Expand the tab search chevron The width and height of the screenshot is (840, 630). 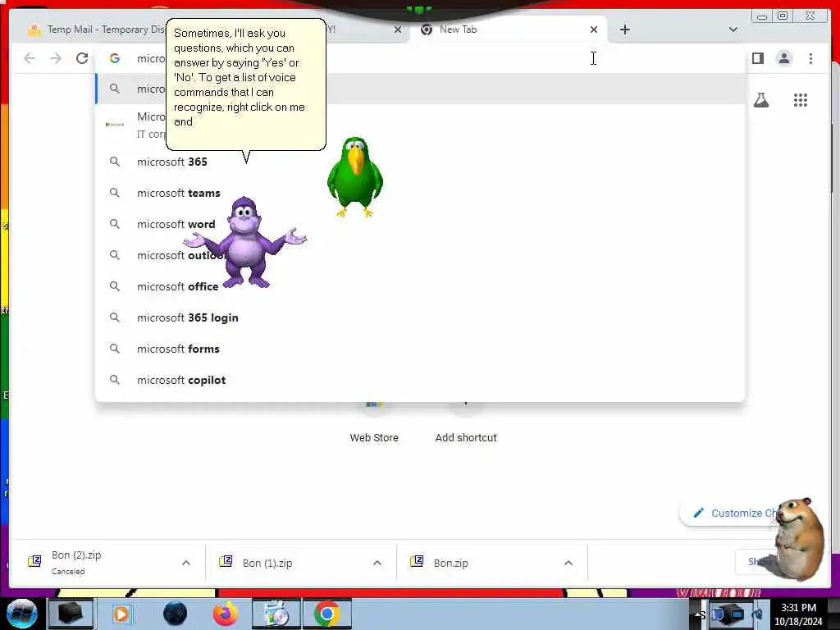733,30
